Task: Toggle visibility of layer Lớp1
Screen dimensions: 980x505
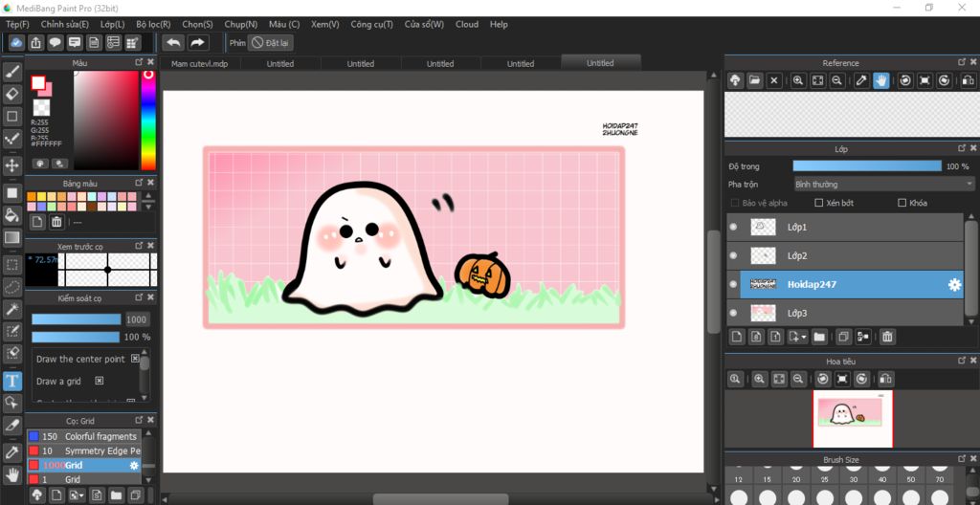Action: [x=733, y=227]
